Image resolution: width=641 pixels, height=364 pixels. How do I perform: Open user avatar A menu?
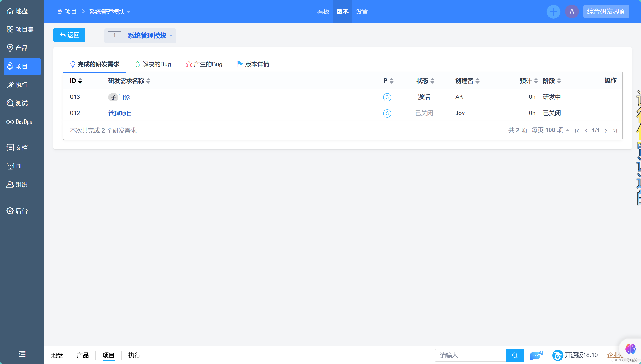point(572,12)
